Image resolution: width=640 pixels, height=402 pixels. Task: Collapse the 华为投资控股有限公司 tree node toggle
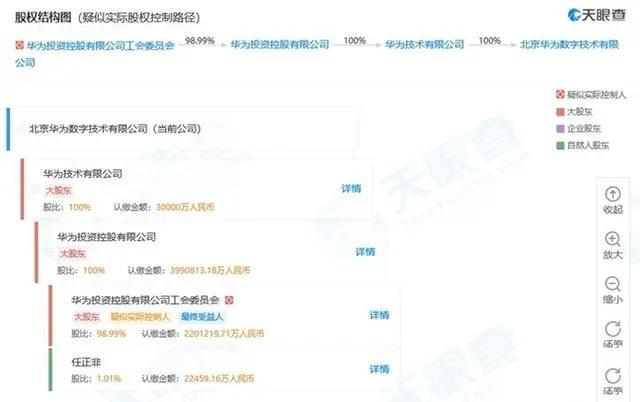click(x=49, y=253)
